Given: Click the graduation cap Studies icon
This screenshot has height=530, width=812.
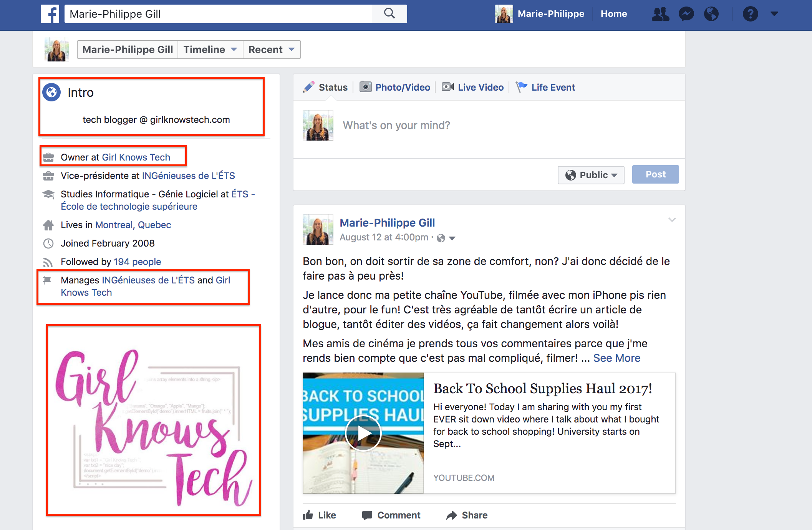Looking at the screenshot, I should tap(48, 194).
